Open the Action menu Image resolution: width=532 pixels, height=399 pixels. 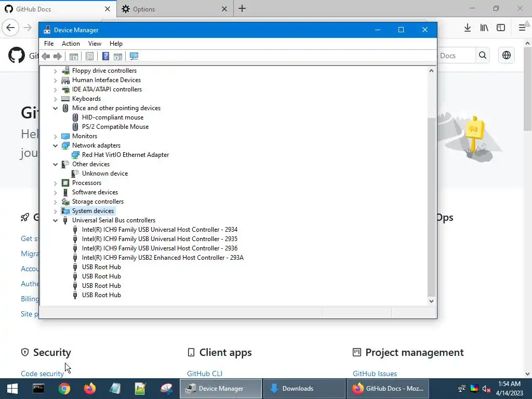point(71,44)
